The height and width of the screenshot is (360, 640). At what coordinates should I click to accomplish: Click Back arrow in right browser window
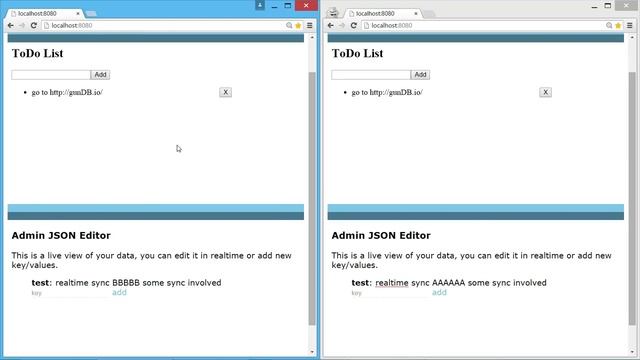coord(331,25)
